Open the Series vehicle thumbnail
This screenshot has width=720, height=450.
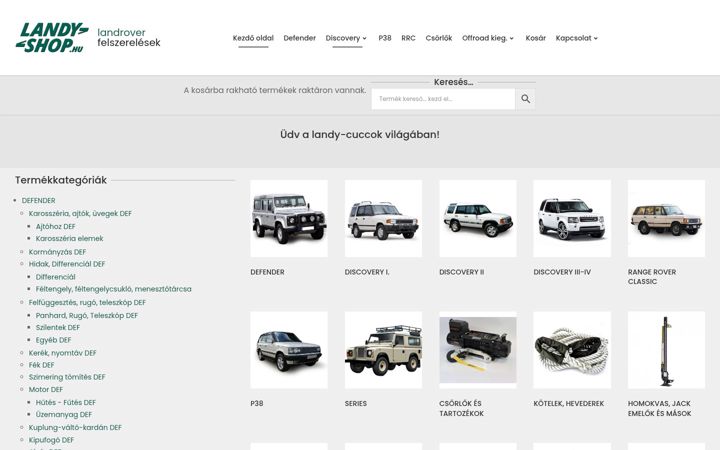click(383, 350)
